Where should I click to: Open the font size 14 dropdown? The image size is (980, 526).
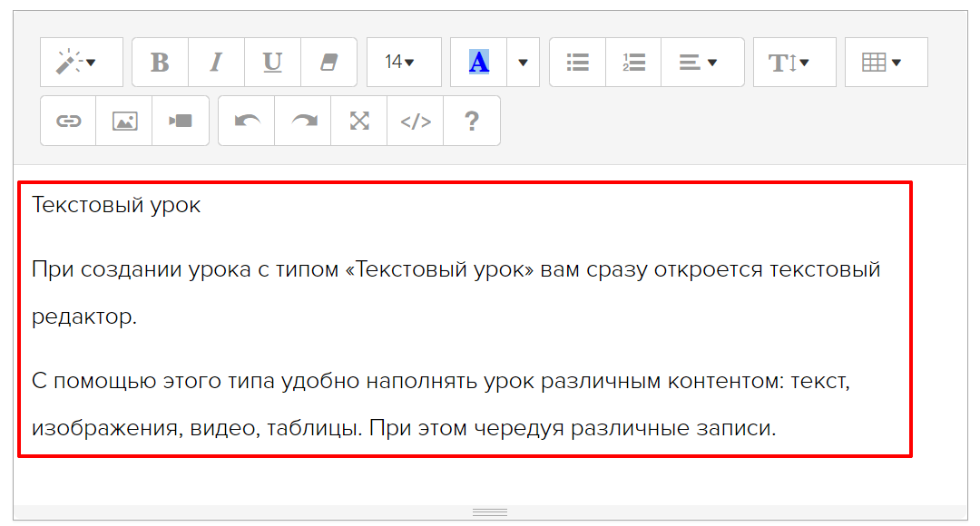[403, 63]
